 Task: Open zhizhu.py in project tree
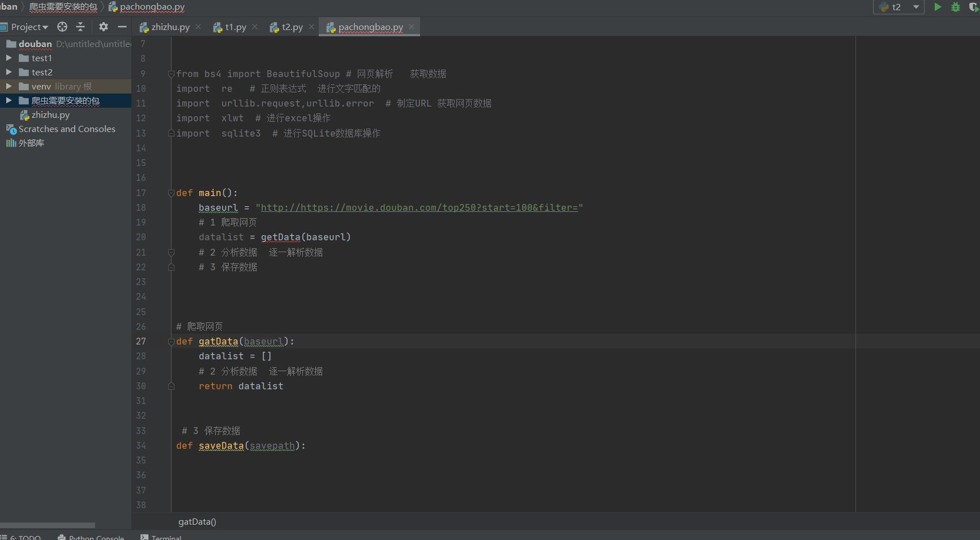pos(50,114)
